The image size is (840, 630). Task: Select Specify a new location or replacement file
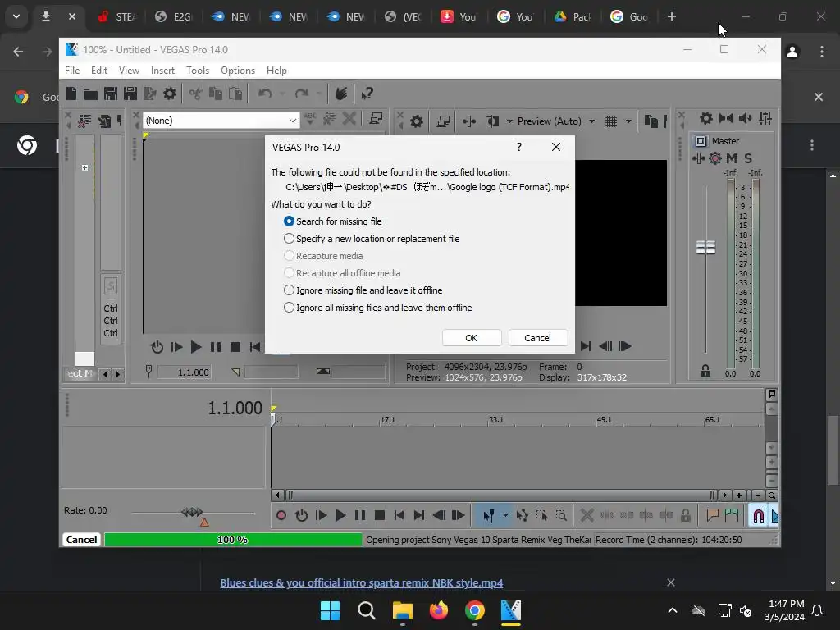[x=372, y=239]
